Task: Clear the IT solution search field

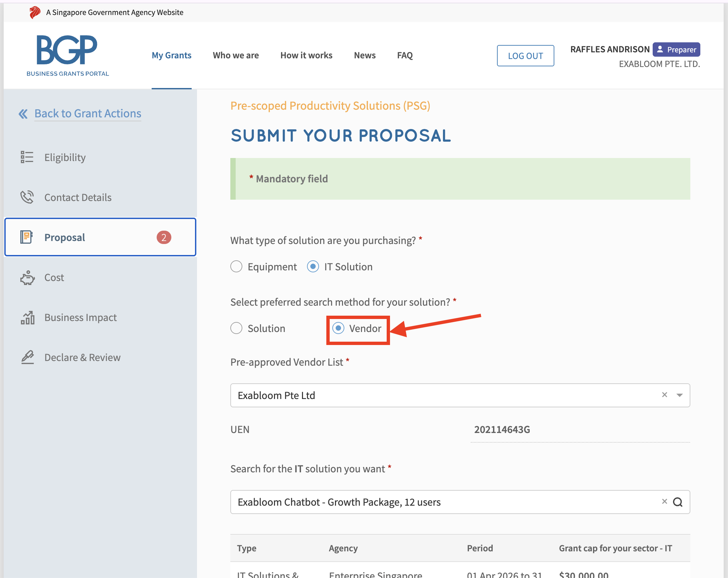Action: 664,501
